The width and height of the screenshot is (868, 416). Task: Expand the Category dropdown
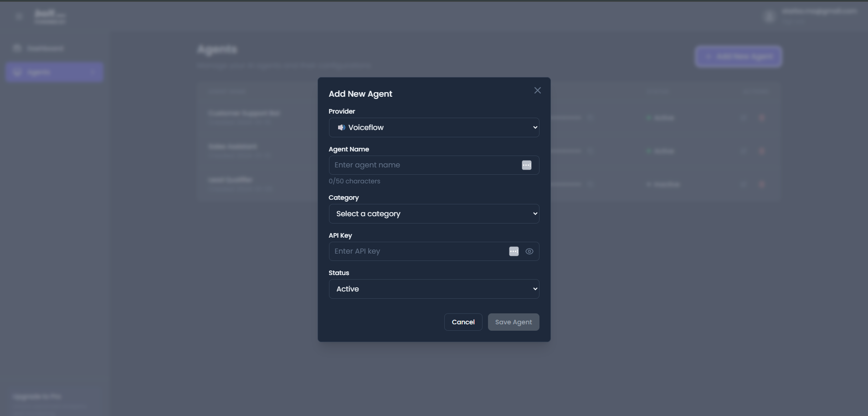coord(434,213)
